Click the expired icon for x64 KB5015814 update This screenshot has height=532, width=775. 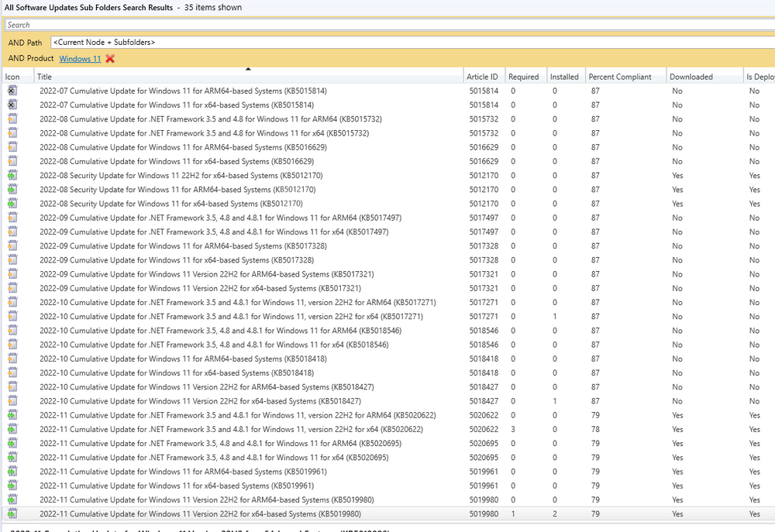coord(12,105)
